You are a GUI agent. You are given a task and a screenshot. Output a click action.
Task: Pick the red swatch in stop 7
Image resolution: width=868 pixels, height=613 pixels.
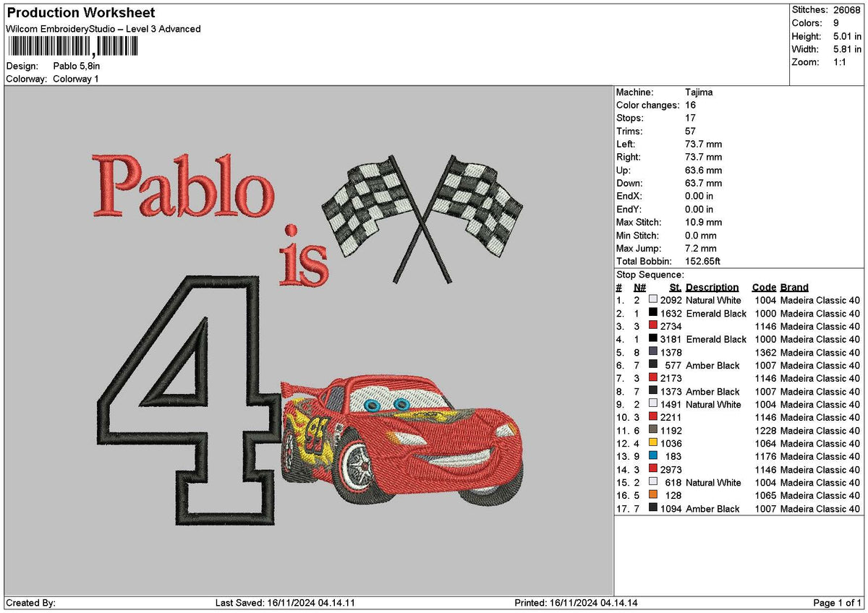coord(653,378)
